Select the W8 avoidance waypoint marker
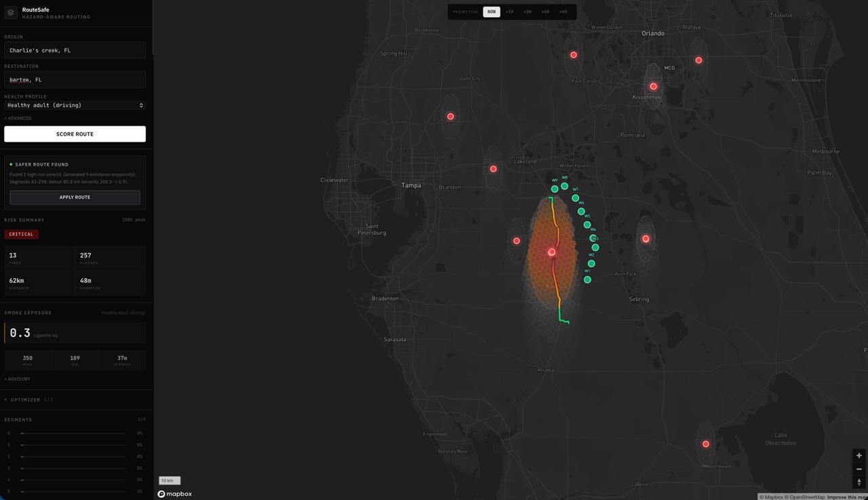This screenshot has width=868, height=500. (x=564, y=186)
